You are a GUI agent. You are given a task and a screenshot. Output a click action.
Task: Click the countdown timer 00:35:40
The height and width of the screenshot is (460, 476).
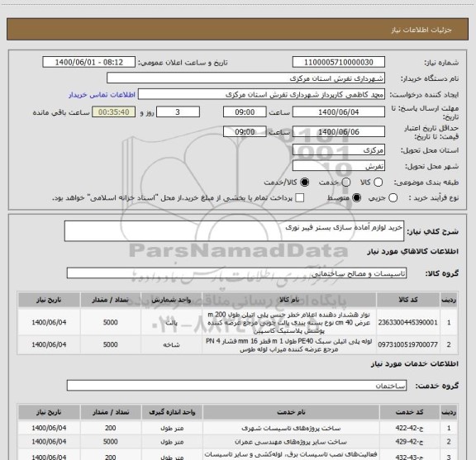114,112
